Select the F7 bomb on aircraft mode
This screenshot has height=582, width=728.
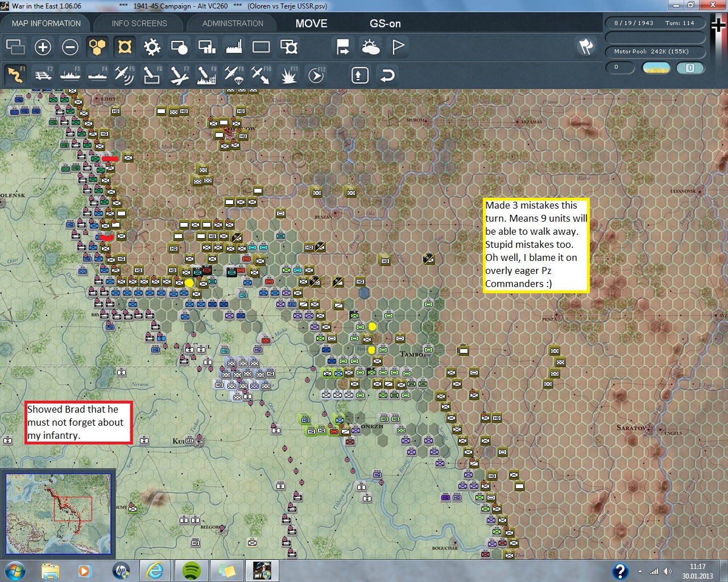(x=180, y=74)
